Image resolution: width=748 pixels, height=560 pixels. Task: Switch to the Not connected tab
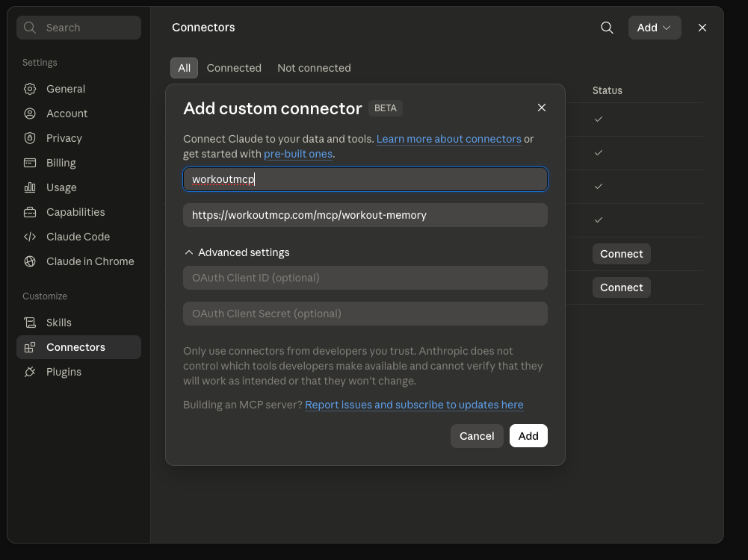(x=314, y=68)
